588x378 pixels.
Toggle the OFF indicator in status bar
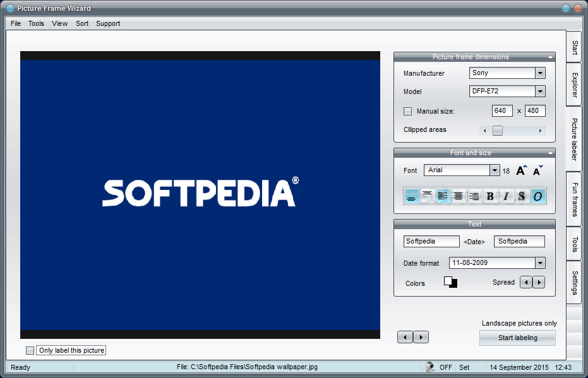pos(445,367)
